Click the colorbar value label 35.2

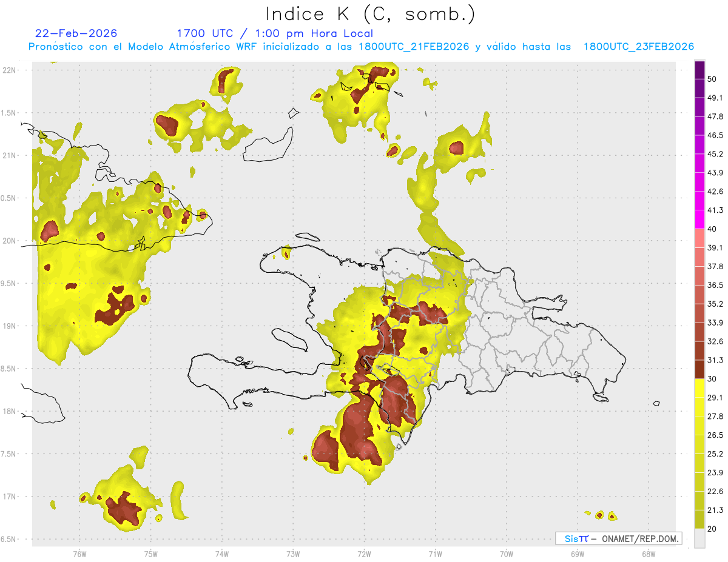[x=715, y=304]
